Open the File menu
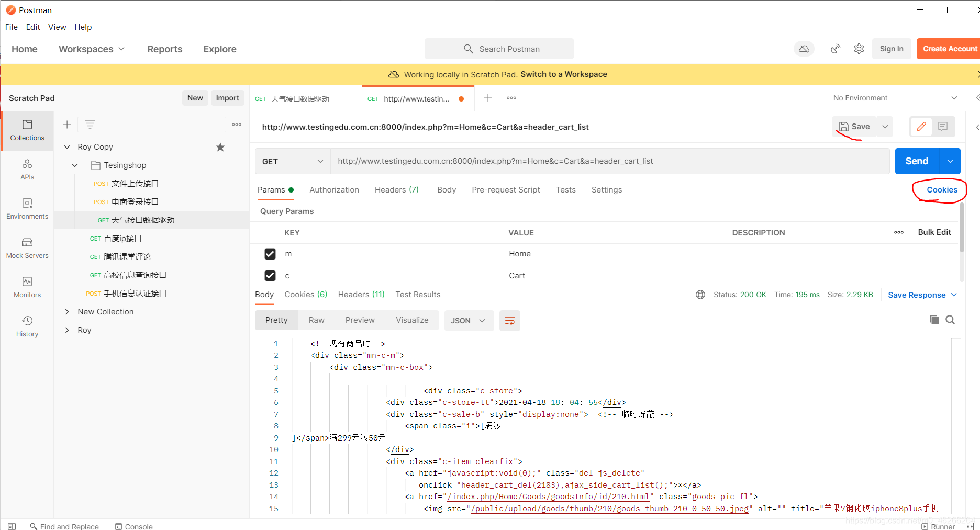This screenshot has width=980, height=530. click(12, 27)
